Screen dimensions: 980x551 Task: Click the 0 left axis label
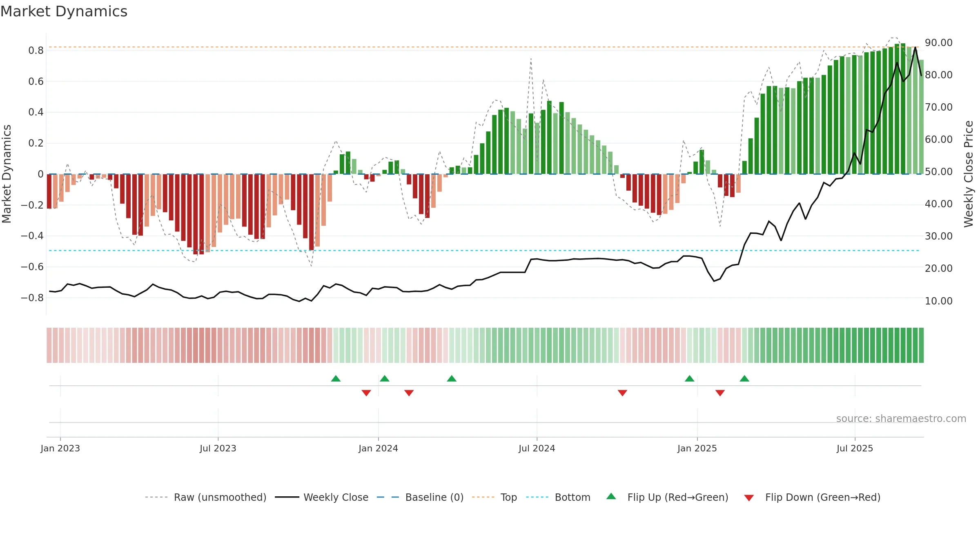[x=40, y=174]
